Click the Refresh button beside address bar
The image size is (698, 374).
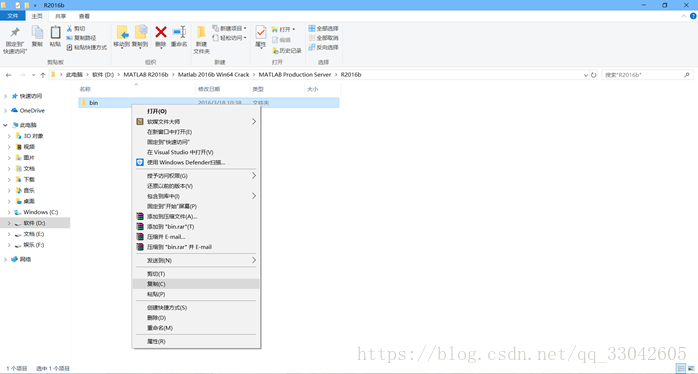(x=593, y=75)
